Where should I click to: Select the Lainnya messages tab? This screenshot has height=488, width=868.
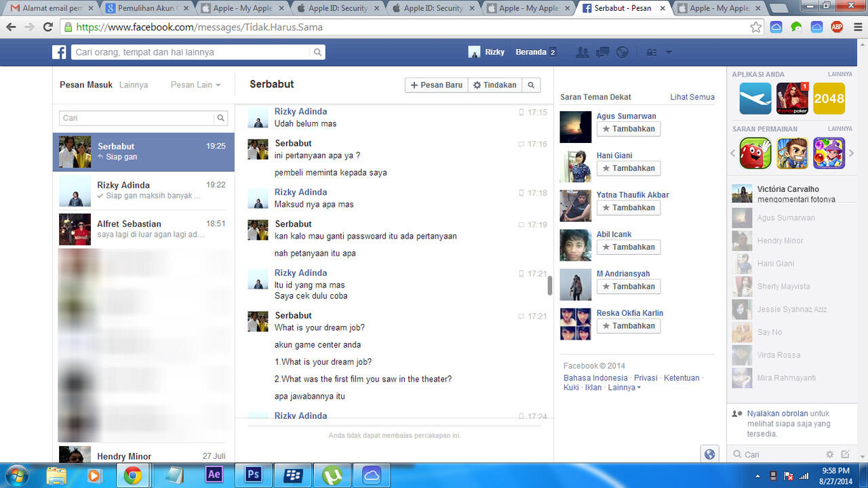(x=134, y=85)
